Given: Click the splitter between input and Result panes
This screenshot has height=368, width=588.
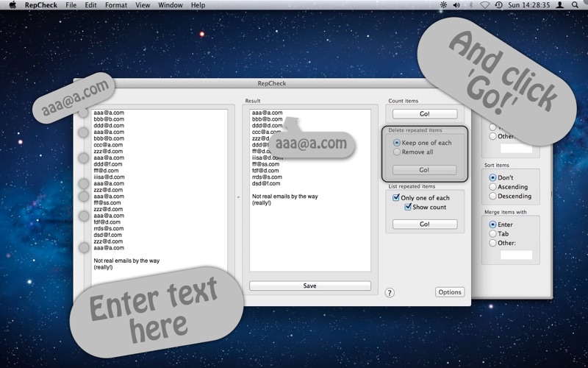Looking at the screenshot, I should pos(238,197).
